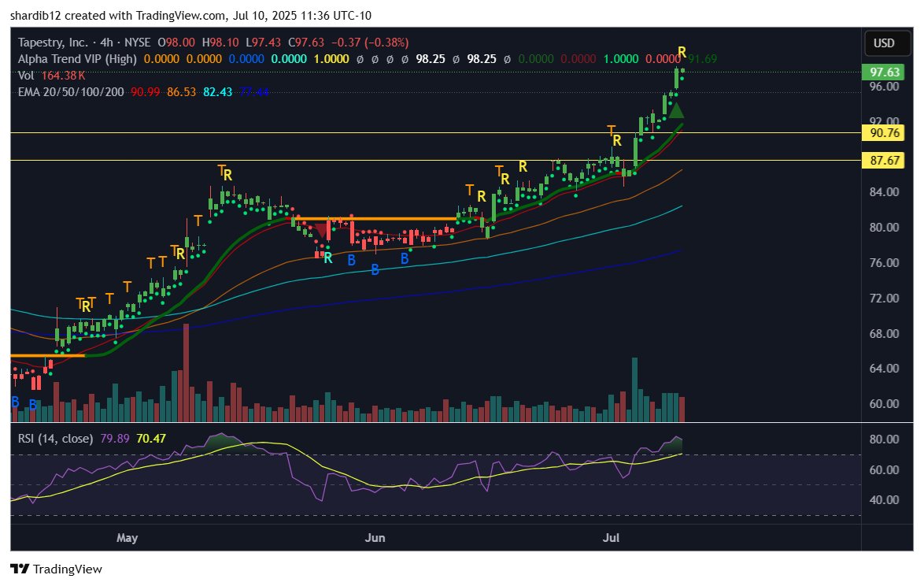This screenshot has height=586, width=924.
Task: Click the red down-triangle marker near late May
Action: coord(322,231)
